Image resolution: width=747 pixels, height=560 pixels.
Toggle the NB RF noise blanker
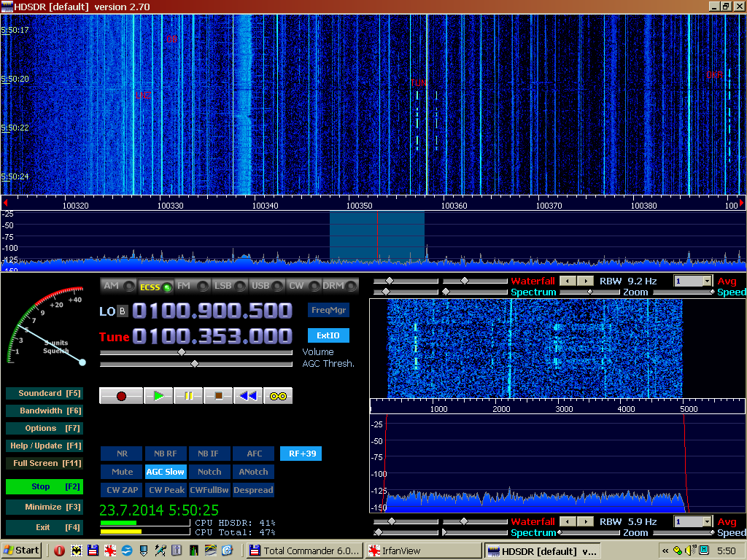click(x=166, y=454)
